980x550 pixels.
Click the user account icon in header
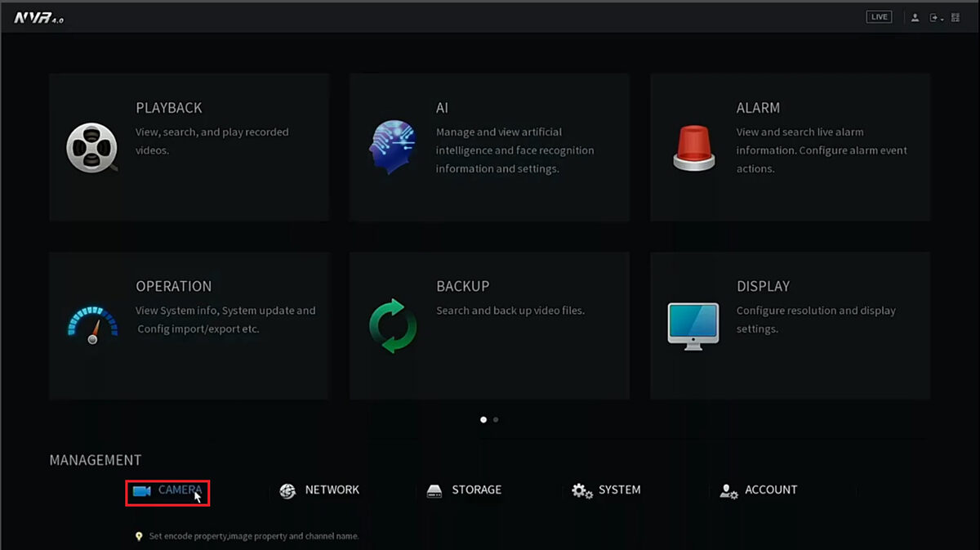tap(915, 17)
